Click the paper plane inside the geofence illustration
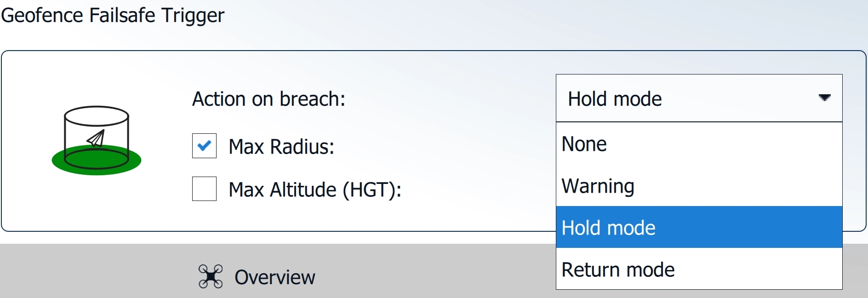The image size is (868, 298). [97, 138]
